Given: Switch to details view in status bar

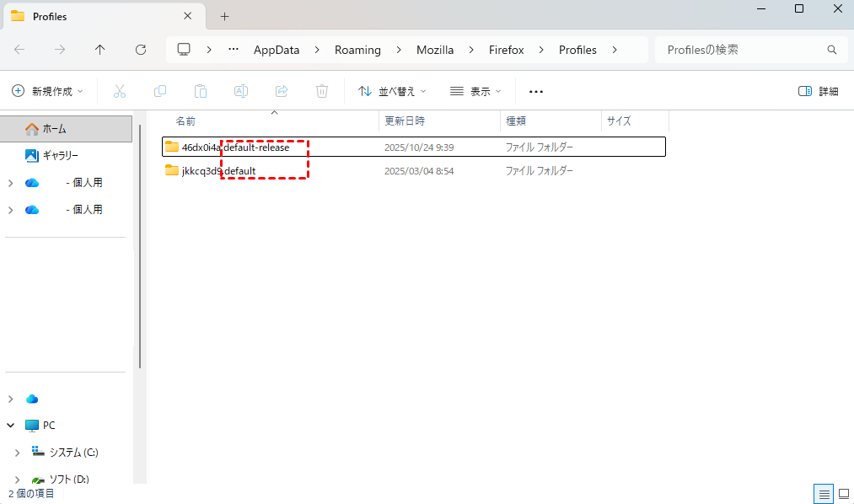Looking at the screenshot, I should 824,493.
